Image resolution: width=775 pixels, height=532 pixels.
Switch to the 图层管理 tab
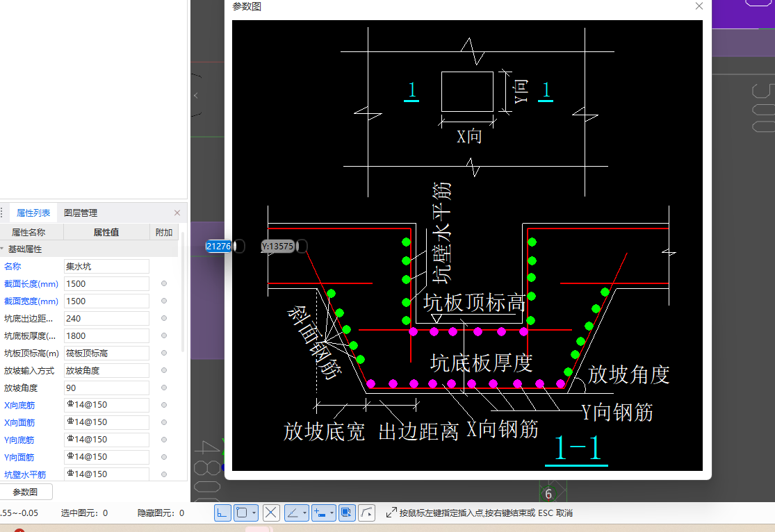[x=81, y=213]
